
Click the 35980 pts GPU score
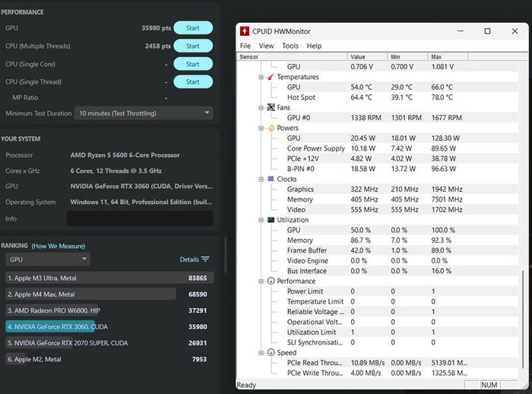tap(156, 28)
